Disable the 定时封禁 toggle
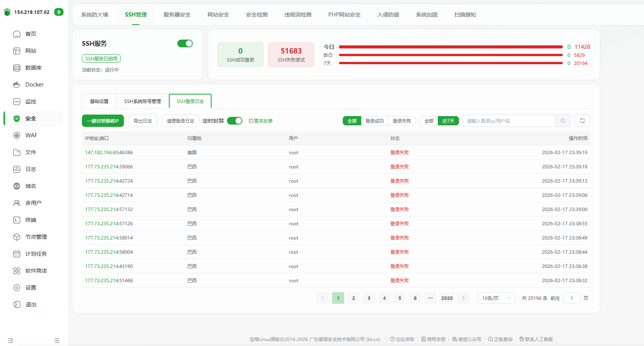The height and width of the screenshot is (346, 644). [234, 121]
